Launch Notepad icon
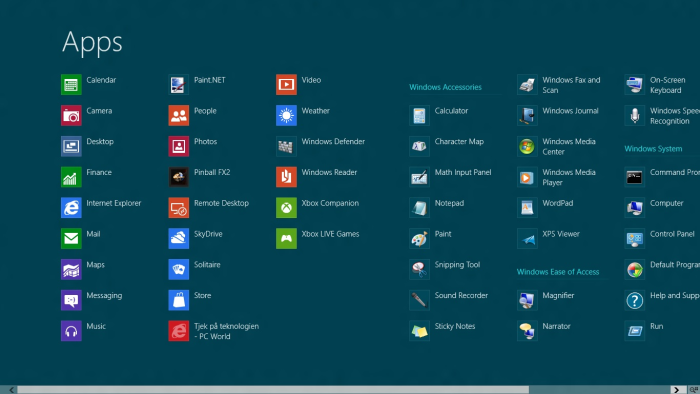Viewport: 700px width, 394px height. click(x=419, y=208)
